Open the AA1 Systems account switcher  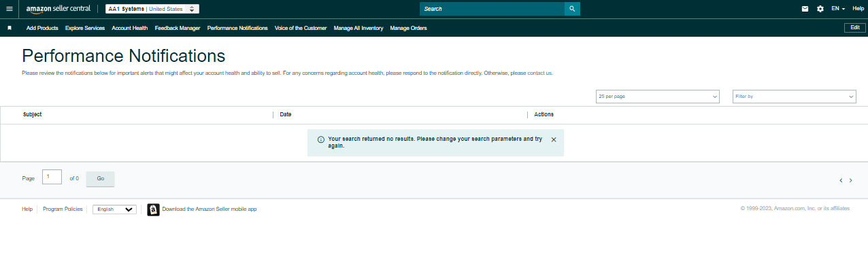click(x=152, y=9)
